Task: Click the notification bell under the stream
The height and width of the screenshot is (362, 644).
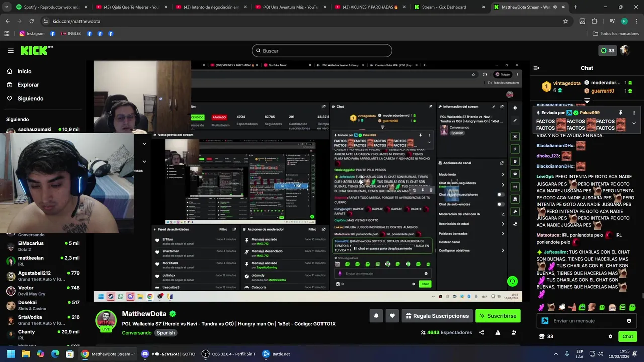Action: point(376,316)
